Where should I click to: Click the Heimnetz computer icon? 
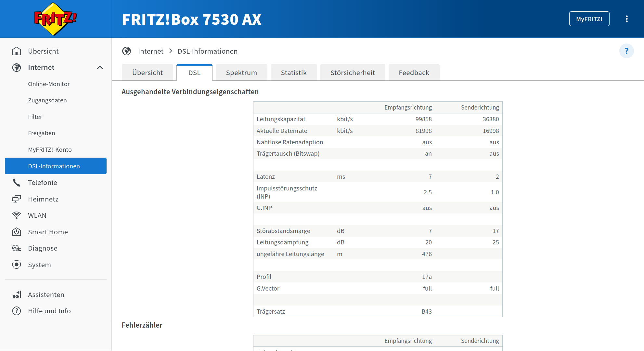tap(17, 199)
